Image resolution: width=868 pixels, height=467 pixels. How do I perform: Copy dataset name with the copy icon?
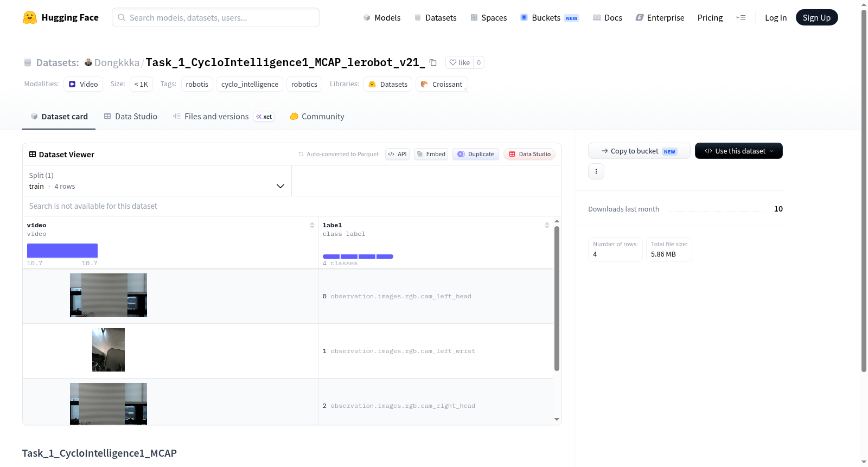tap(433, 62)
